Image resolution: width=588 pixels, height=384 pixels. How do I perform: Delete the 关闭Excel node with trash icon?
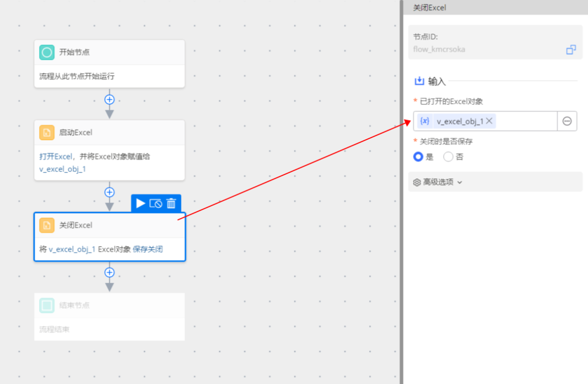coord(171,204)
